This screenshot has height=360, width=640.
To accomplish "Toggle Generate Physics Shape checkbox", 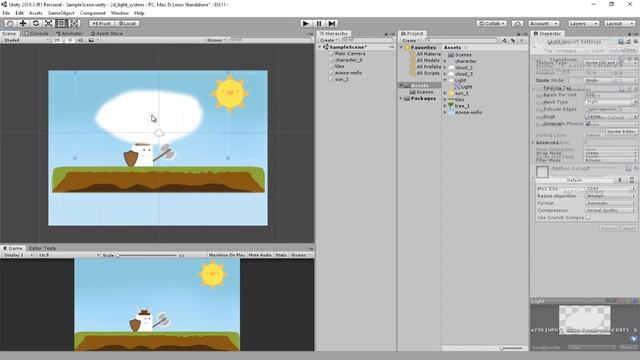I will click(588, 124).
